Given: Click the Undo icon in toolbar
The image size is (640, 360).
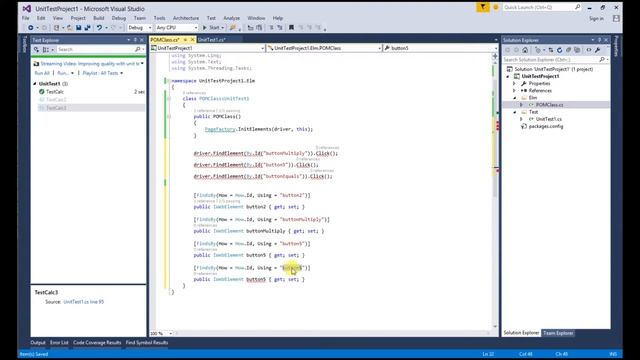Looking at the screenshot, I should [99, 28].
